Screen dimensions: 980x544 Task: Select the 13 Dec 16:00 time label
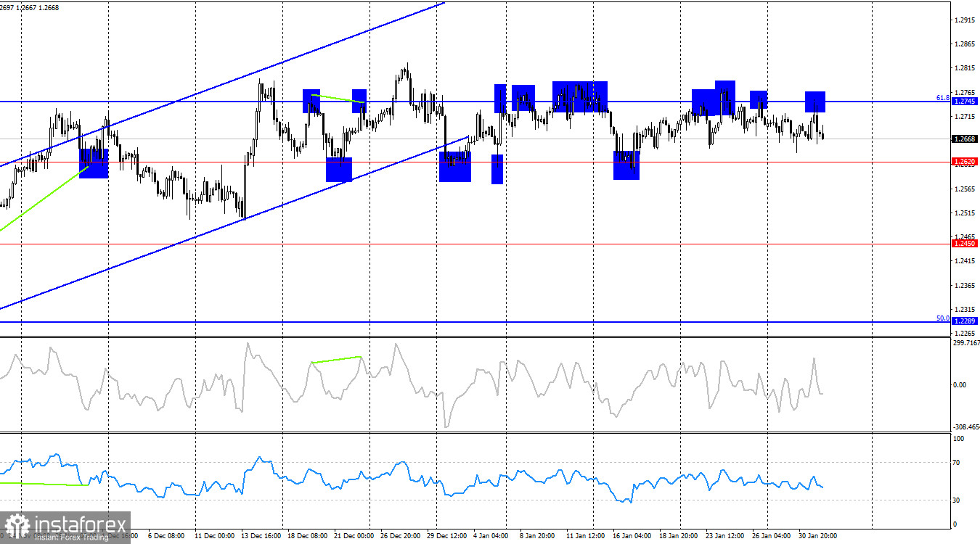click(x=261, y=536)
